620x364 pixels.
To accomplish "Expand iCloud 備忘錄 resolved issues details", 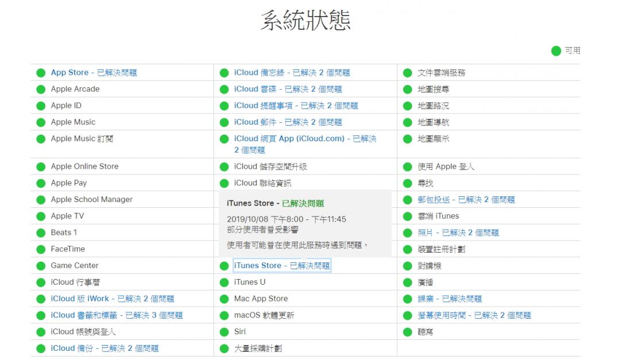I will pos(292,73).
